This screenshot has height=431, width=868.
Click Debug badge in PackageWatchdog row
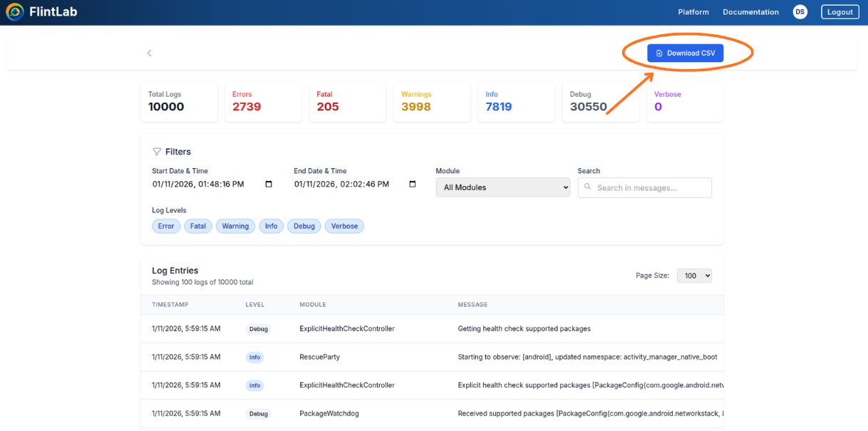pos(259,414)
